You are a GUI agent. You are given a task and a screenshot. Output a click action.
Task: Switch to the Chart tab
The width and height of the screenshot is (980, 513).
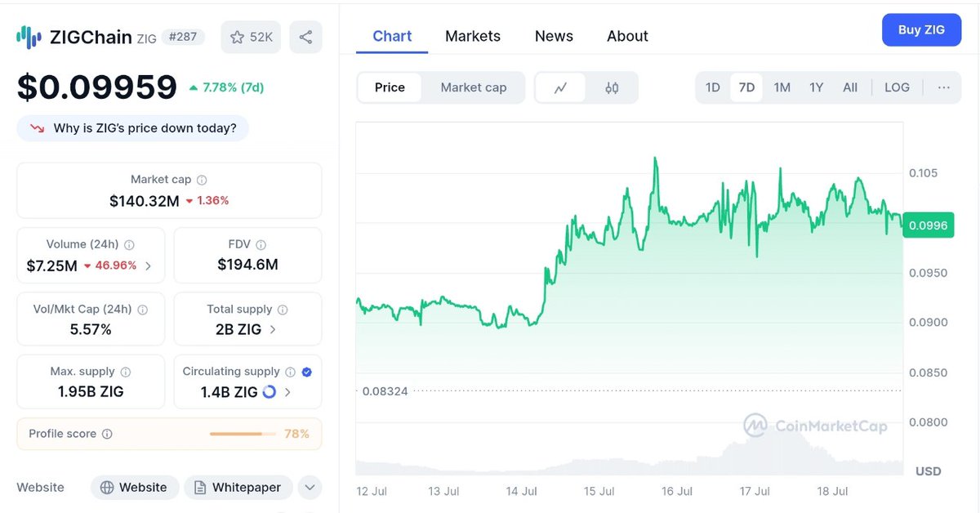tap(392, 36)
